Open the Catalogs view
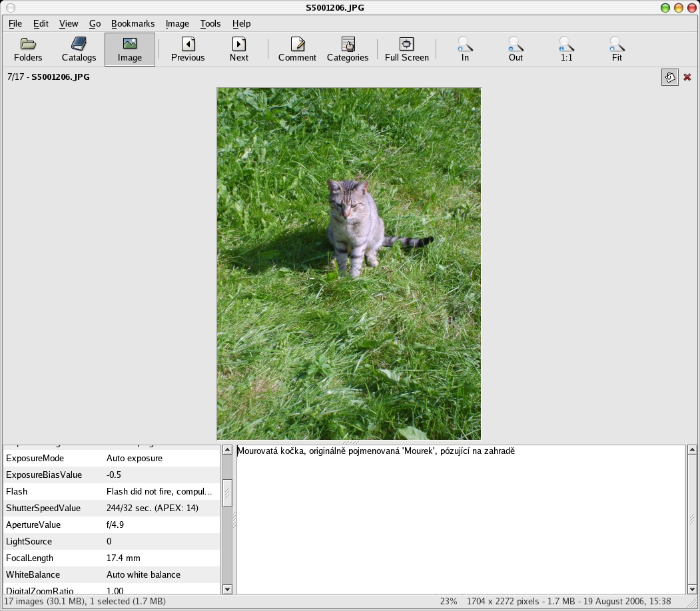 (x=79, y=49)
